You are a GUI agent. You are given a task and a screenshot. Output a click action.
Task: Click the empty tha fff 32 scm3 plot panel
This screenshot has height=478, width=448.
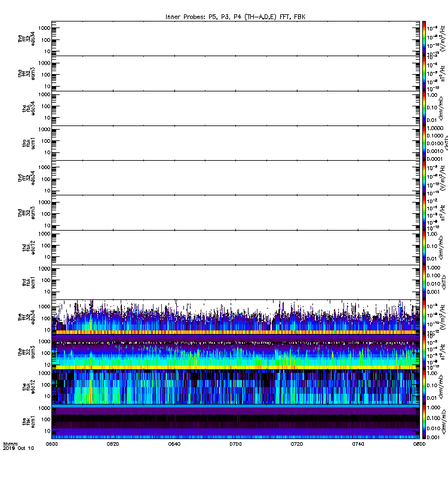pos(235,73)
